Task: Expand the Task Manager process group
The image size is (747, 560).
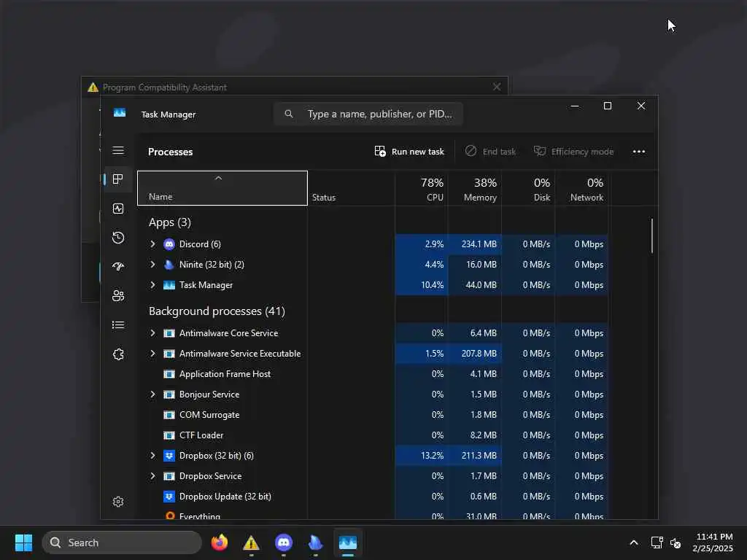Action: [x=152, y=285]
